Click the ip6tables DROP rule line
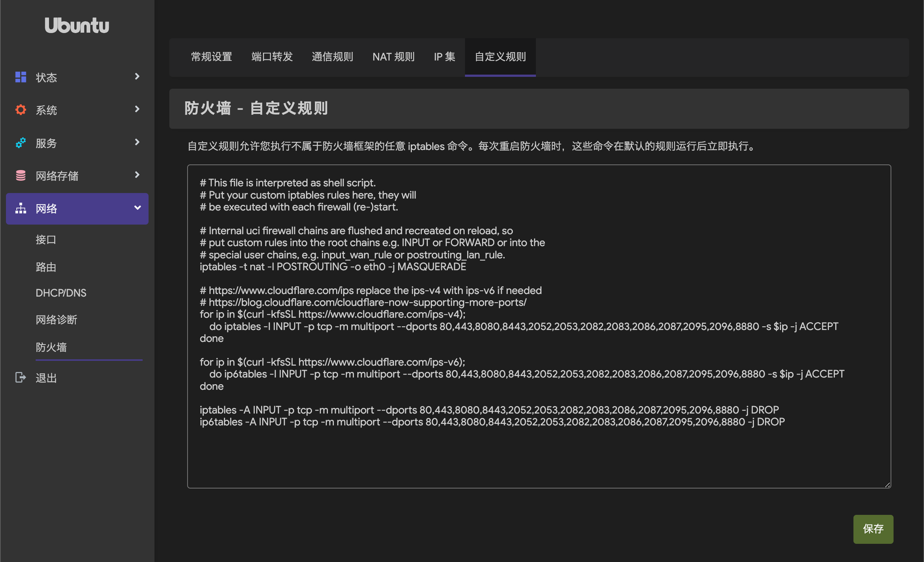This screenshot has width=924, height=562. (x=492, y=422)
